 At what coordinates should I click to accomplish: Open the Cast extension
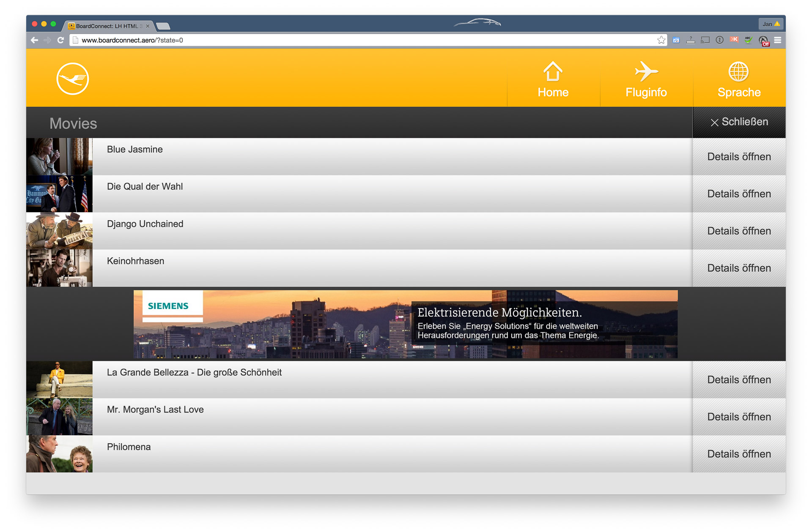point(705,40)
